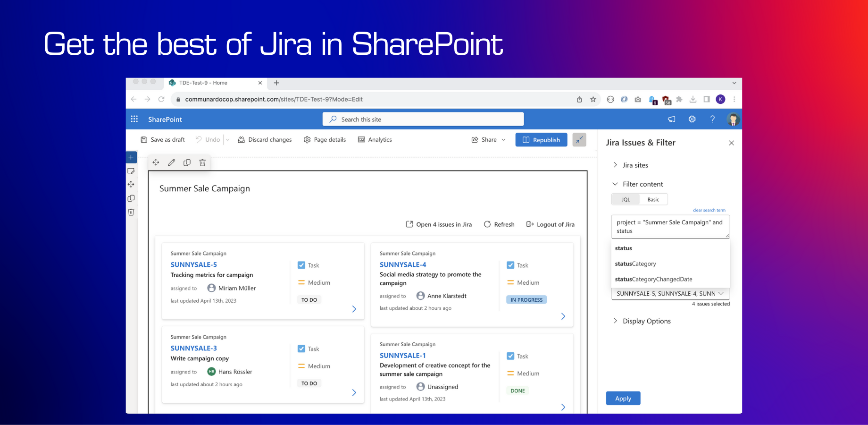Click the Apply button

623,399
